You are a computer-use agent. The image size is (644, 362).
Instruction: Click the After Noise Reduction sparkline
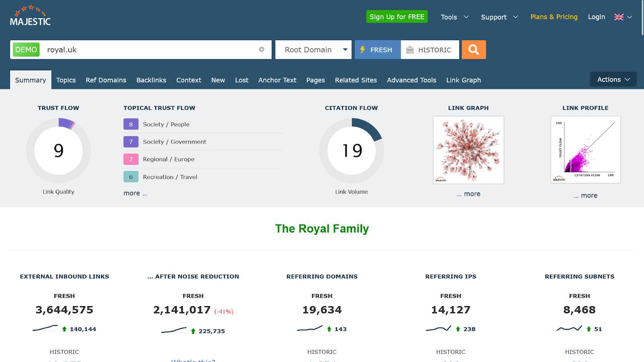[174, 330]
